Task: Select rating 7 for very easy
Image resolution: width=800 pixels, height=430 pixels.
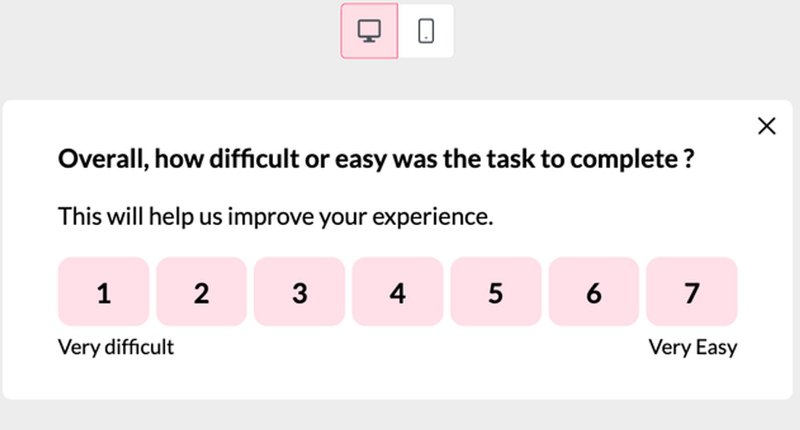Action: click(x=691, y=292)
